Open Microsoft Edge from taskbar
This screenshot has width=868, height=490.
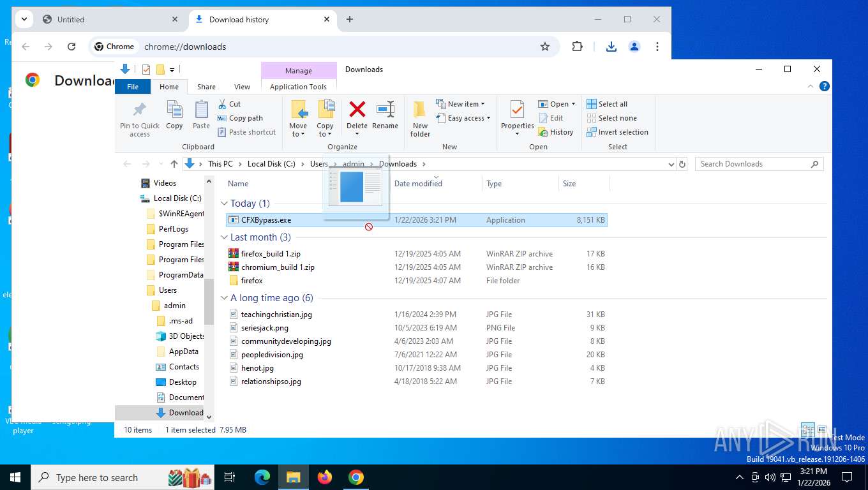pyautogui.click(x=262, y=477)
